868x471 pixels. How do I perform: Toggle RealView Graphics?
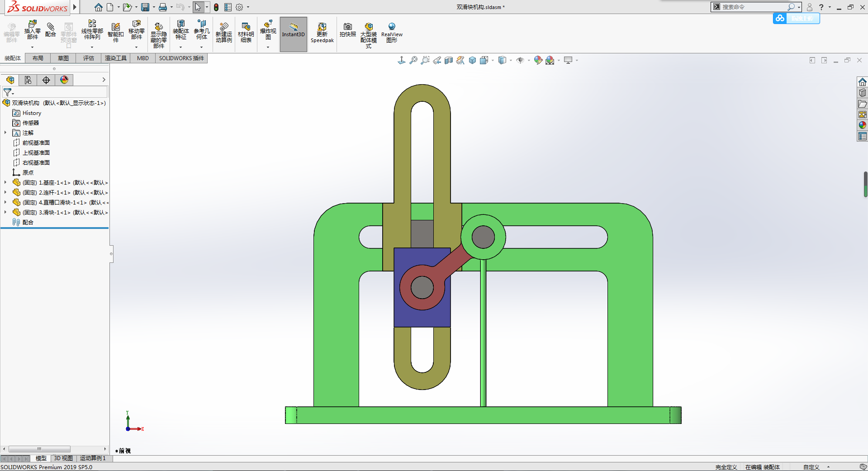[x=392, y=33]
